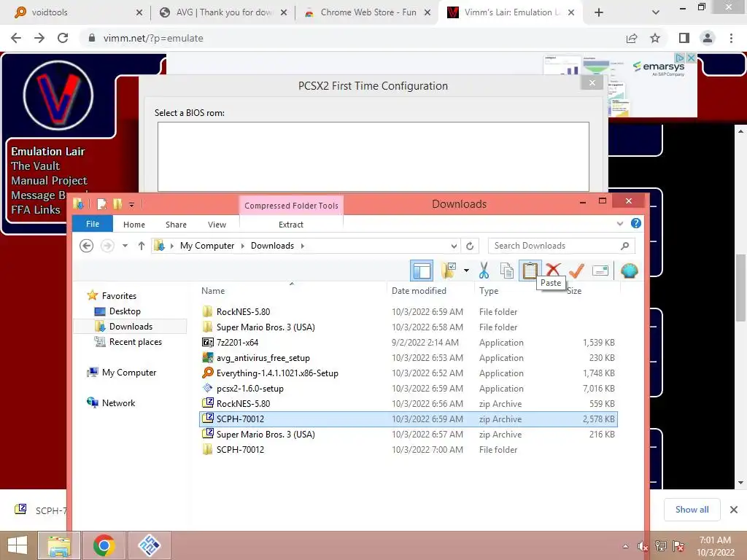
Task: Select Recent places in Favorites
Action: click(135, 341)
